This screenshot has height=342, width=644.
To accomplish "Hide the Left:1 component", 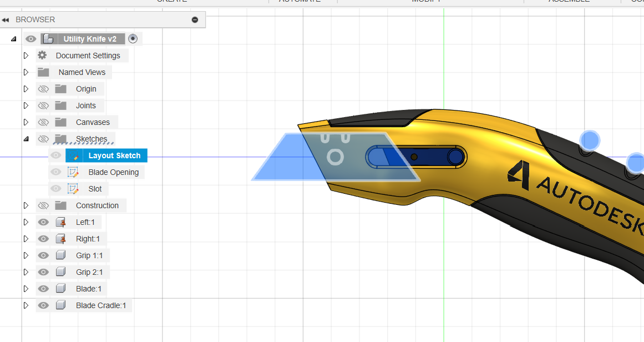I will pyautogui.click(x=43, y=223).
